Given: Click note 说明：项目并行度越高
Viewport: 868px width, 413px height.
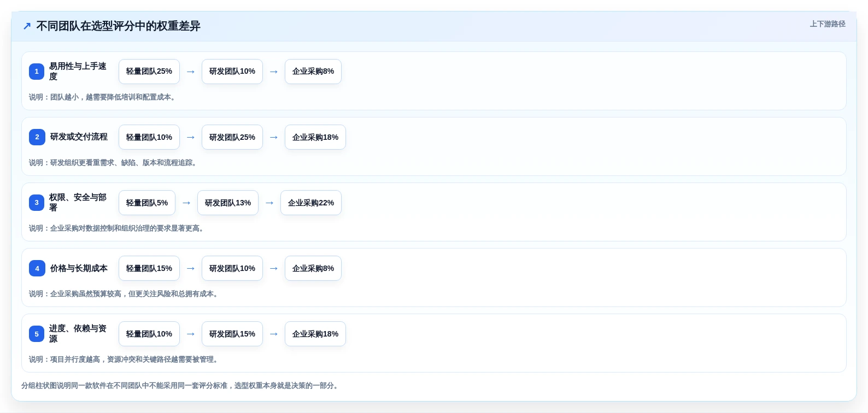Looking at the screenshot, I should [124, 359].
